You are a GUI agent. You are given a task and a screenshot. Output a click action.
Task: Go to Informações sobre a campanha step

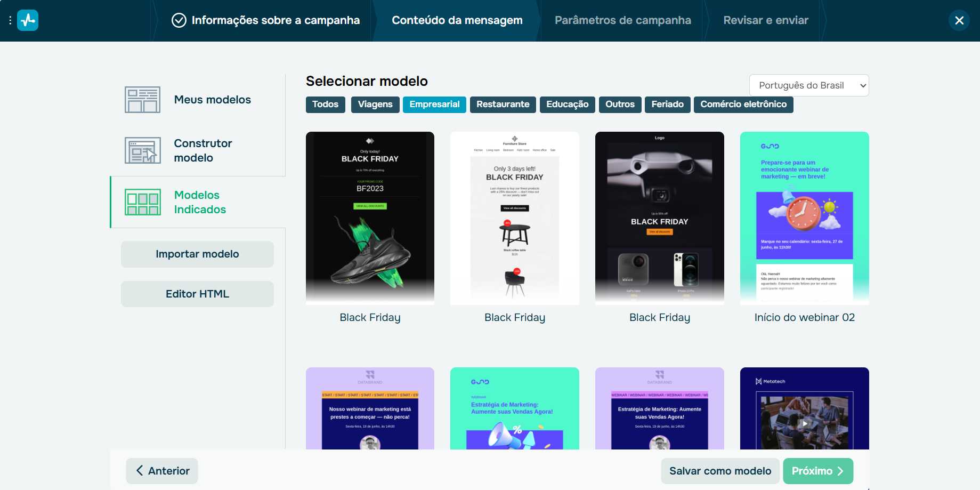(266, 20)
